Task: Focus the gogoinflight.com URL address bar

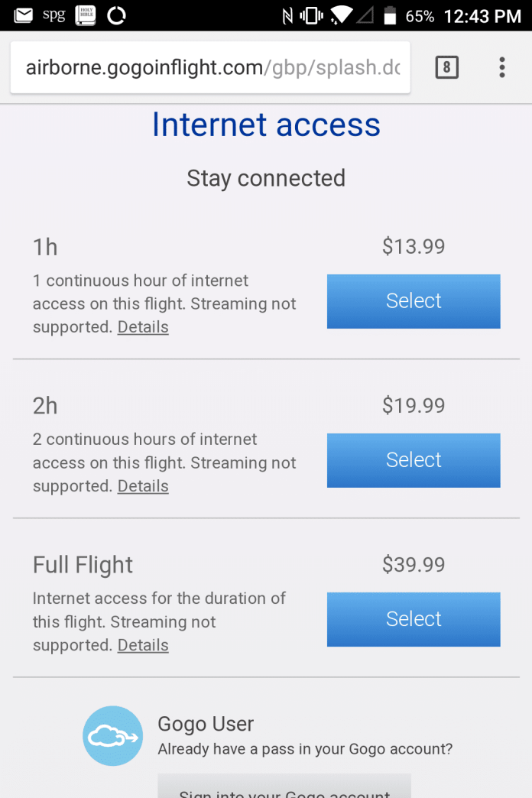Action: 211,68
